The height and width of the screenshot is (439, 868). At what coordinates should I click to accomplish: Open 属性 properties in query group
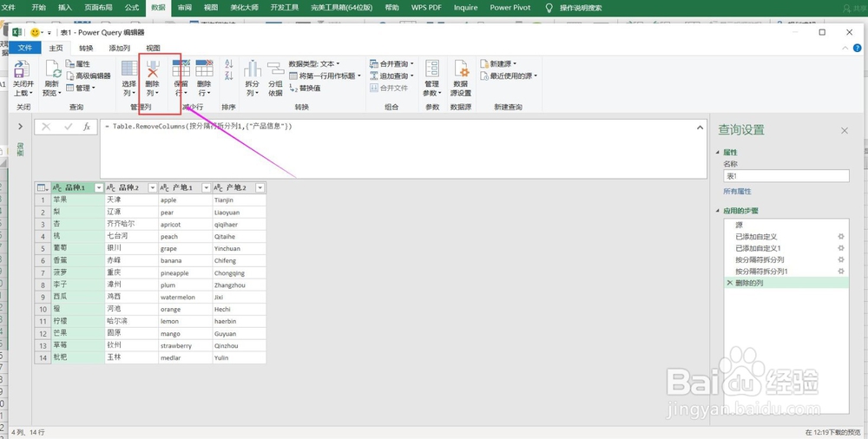click(77, 63)
